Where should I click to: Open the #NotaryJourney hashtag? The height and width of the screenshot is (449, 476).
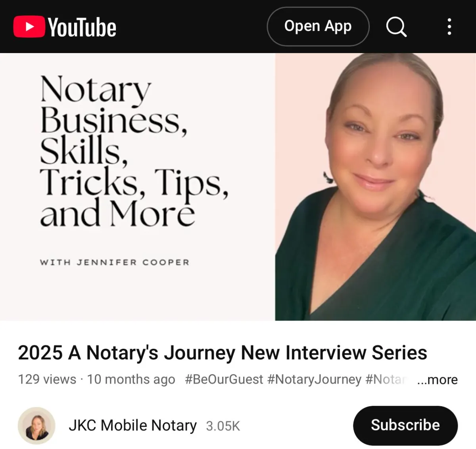tap(315, 379)
